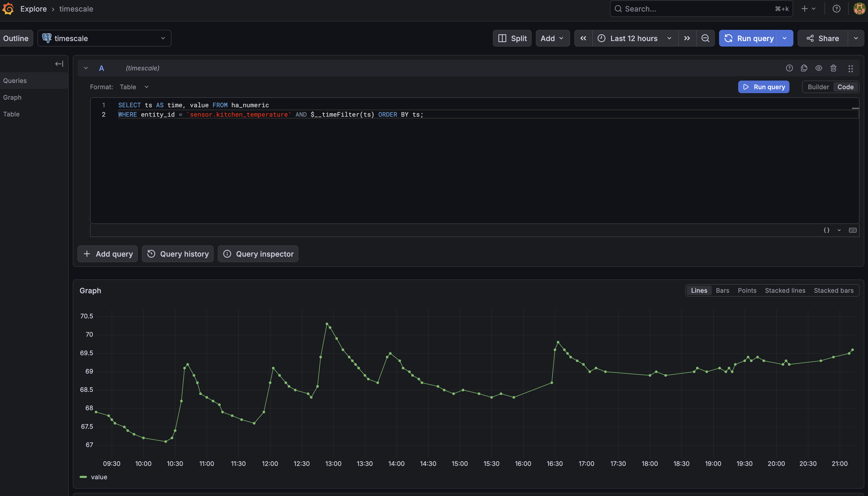Select Stacked lines graph style
The image size is (868, 496).
coord(785,291)
